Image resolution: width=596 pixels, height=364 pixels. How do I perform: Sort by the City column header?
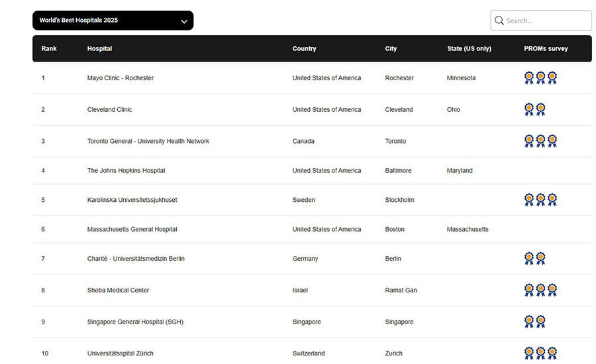(x=391, y=48)
